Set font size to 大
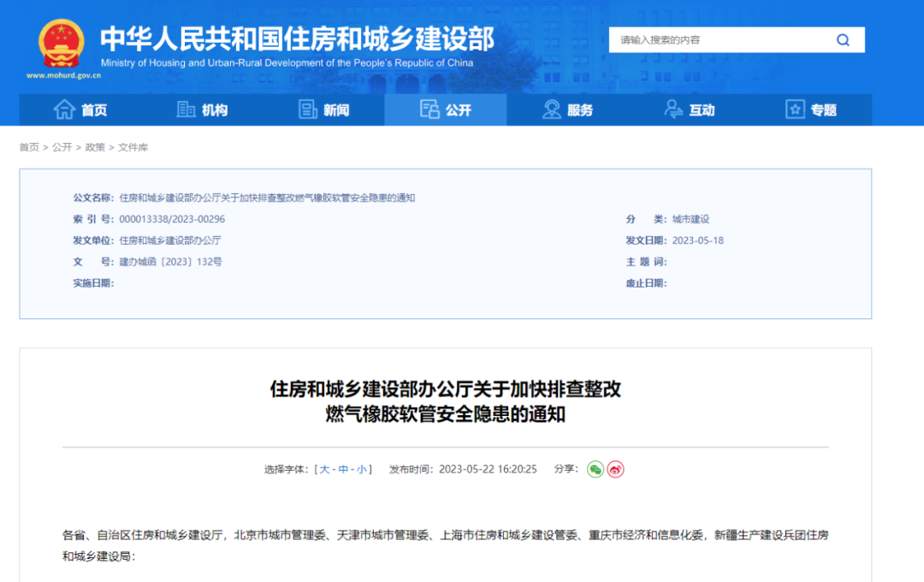The height and width of the screenshot is (582, 924). (325, 469)
